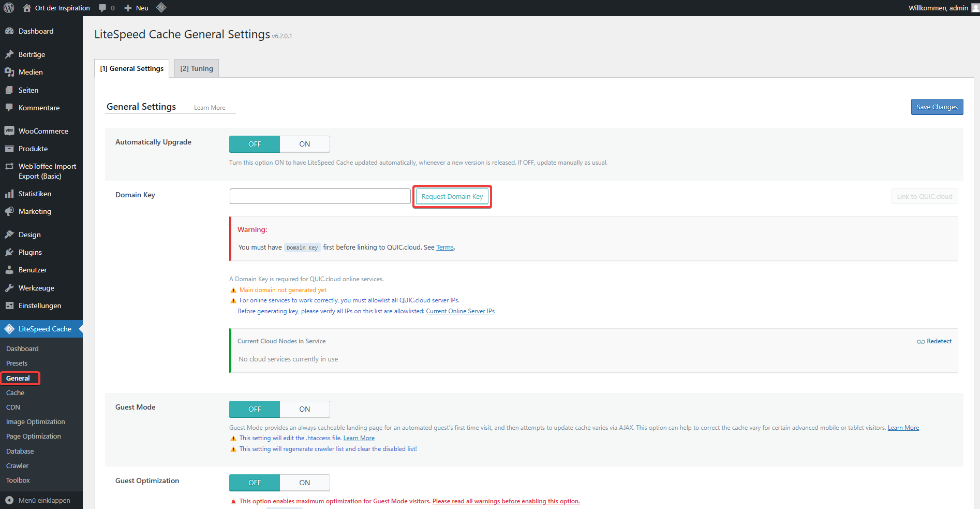This screenshot has width=980, height=509.
Task: Click the Produkte archive icon
Action: click(x=9, y=149)
